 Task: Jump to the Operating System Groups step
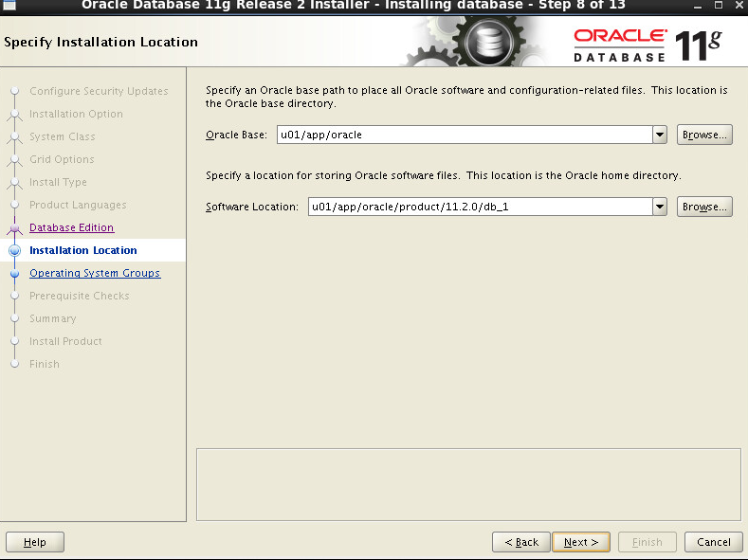(95, 273)
